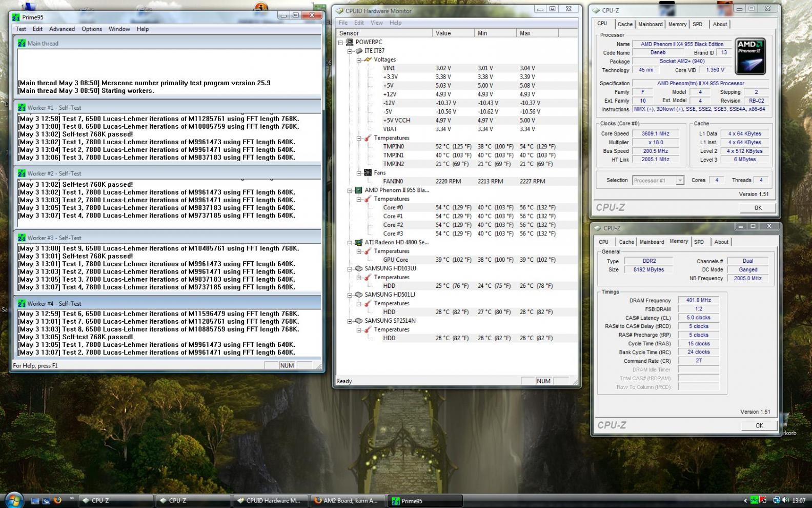Viewport: 812px width, 508px height.
Task: Click the Voltages lightning icon
Action: 368,60
